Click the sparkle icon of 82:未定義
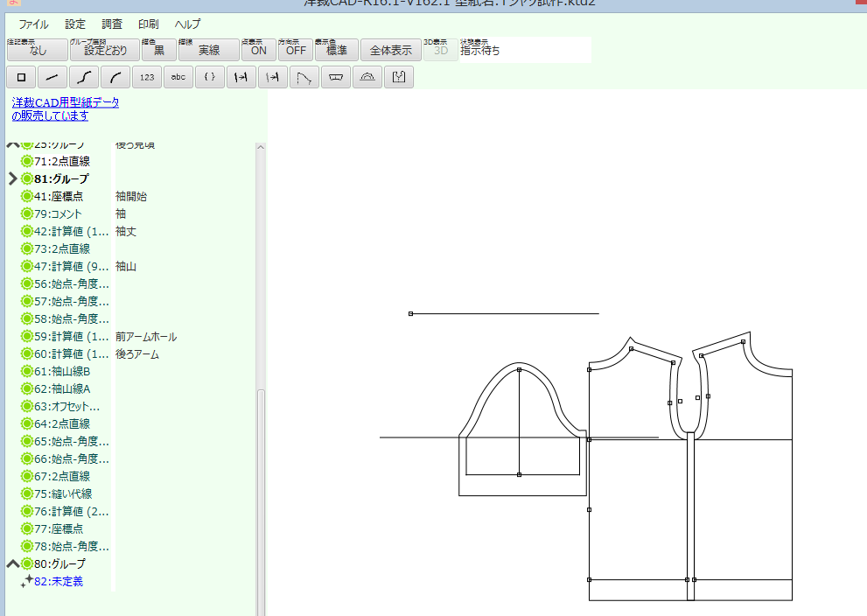Image resolution: width=867 pixels, height=616 pixels. 26,581
